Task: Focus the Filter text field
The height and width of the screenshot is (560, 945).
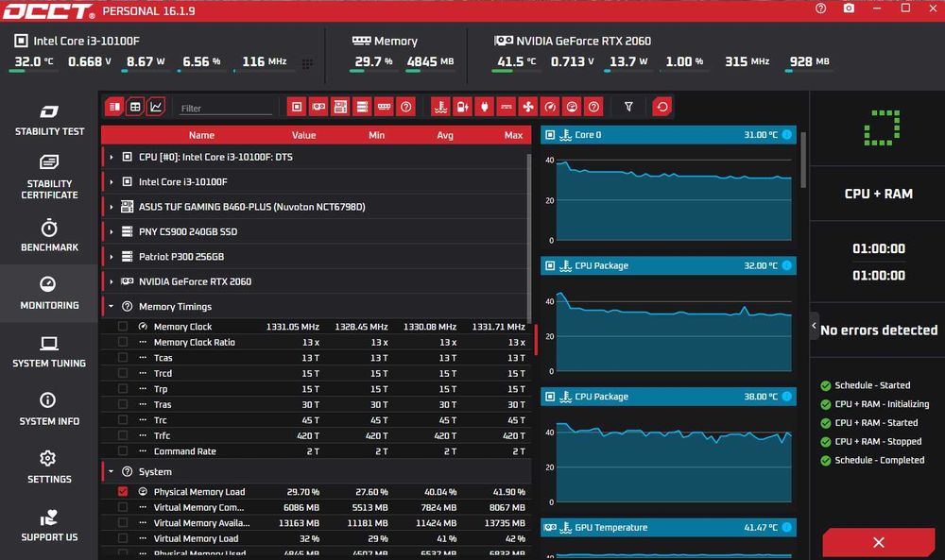Action: pos(226,109)
